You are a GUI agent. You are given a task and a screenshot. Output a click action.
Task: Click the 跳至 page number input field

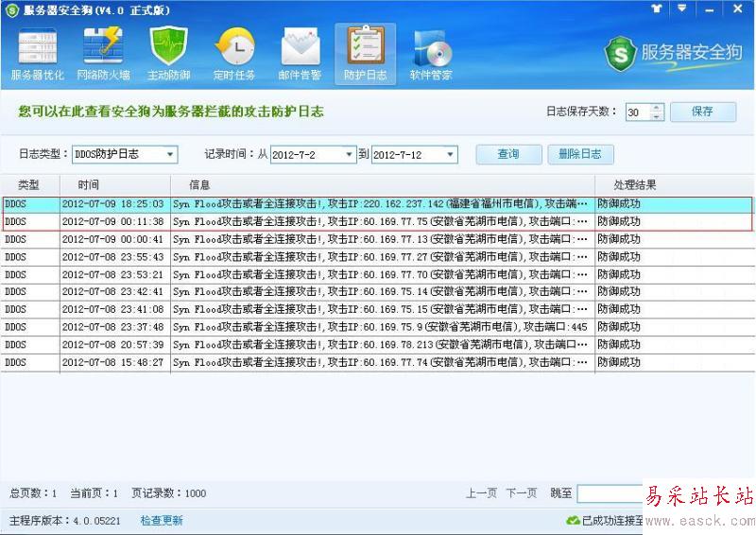coord(610,493)
